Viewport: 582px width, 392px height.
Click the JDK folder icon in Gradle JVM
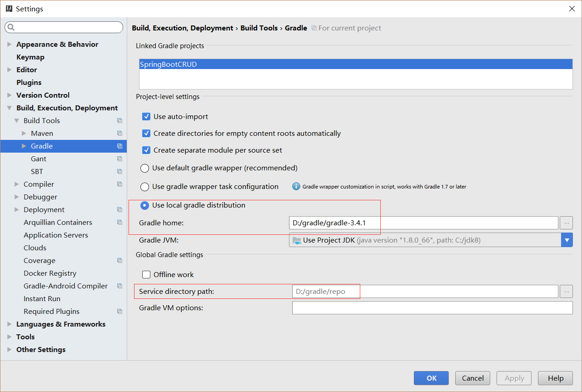297,240
